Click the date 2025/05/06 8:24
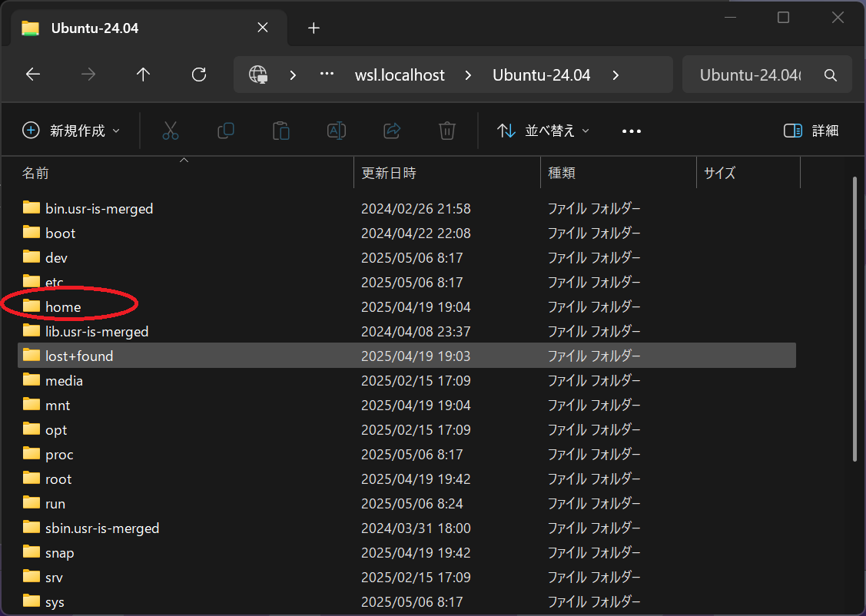This screenshot has width=866, height=616. tap(412, 503)
